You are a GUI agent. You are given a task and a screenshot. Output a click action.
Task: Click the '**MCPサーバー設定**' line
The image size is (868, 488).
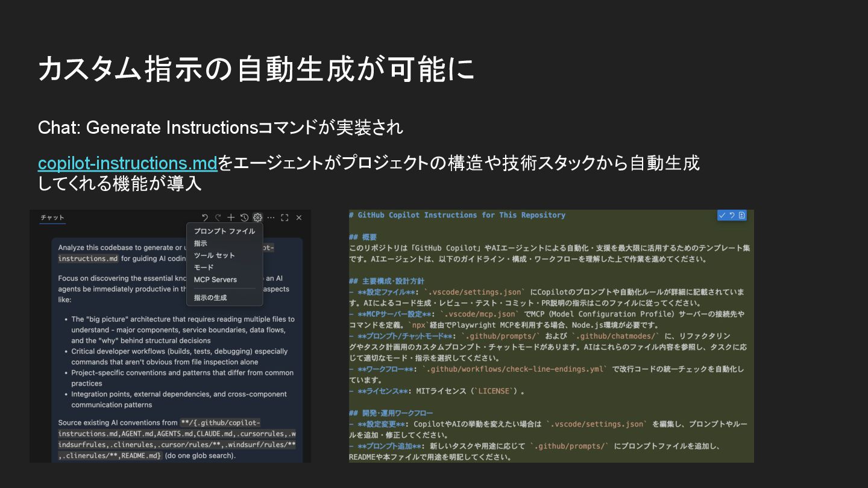pos(547,319)
